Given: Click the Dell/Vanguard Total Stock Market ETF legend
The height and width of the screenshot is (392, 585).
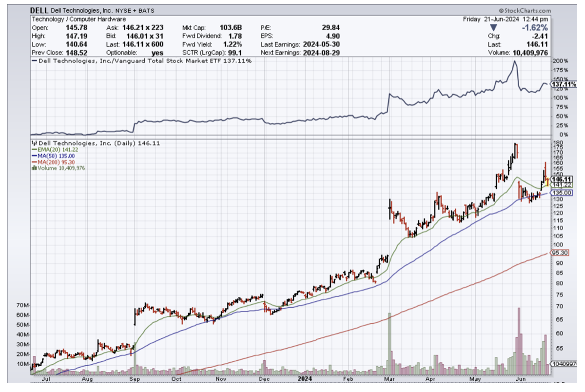Looking at the screenshot, I should pyautogui.click(x=141, y=61).
